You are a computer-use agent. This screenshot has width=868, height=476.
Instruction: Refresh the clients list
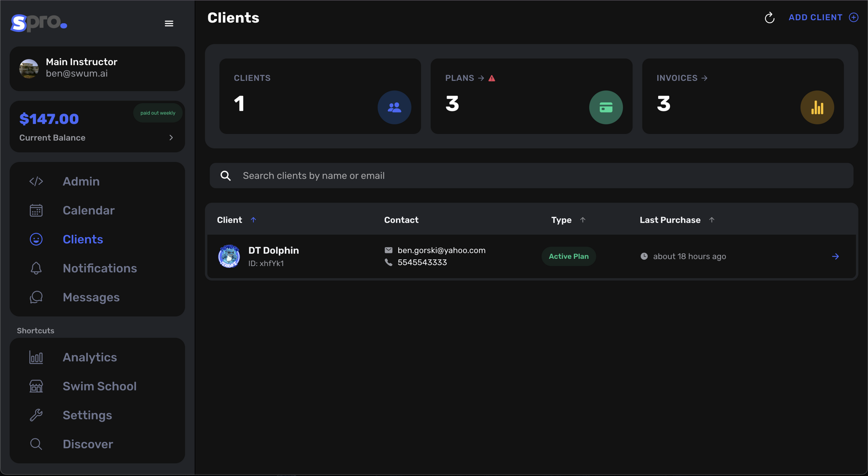769,18
